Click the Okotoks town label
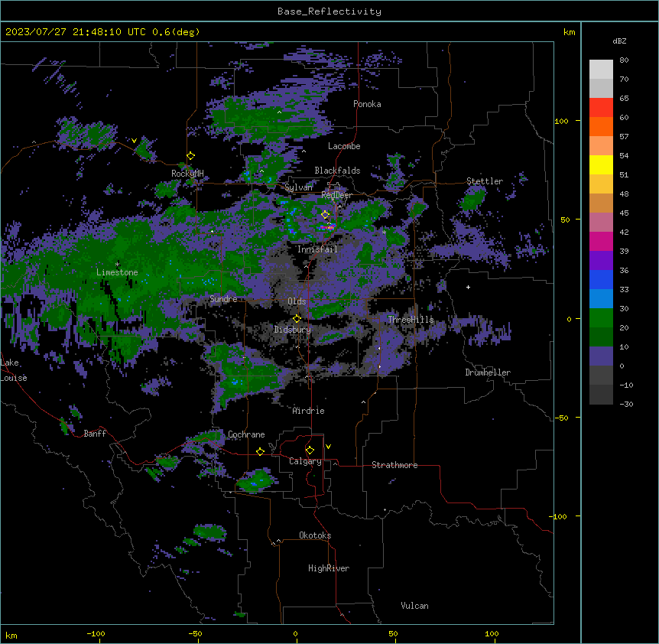 315,535
